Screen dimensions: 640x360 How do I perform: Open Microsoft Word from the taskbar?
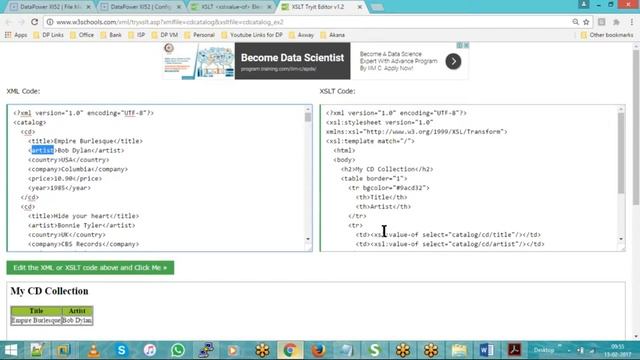coord(487,350)
